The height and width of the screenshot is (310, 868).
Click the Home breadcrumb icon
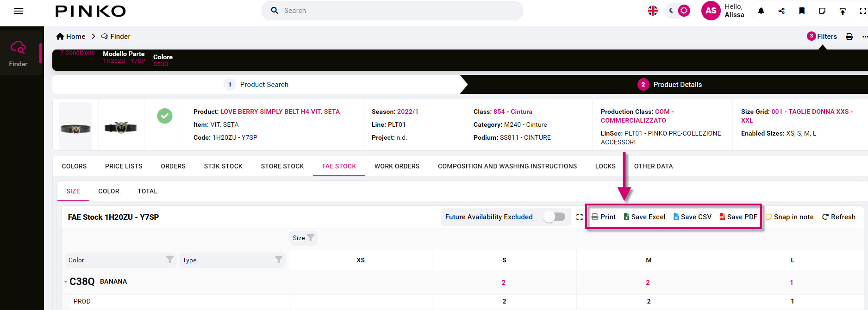[60, 36]
